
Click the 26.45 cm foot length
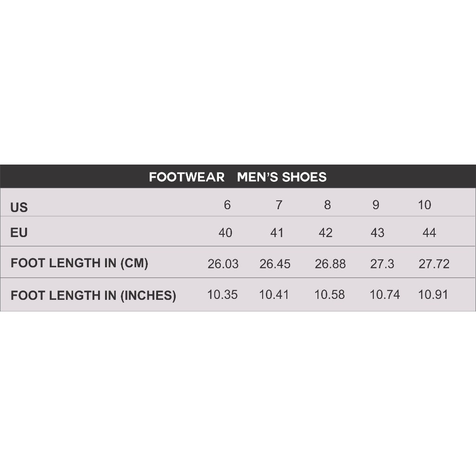point(275,264)
